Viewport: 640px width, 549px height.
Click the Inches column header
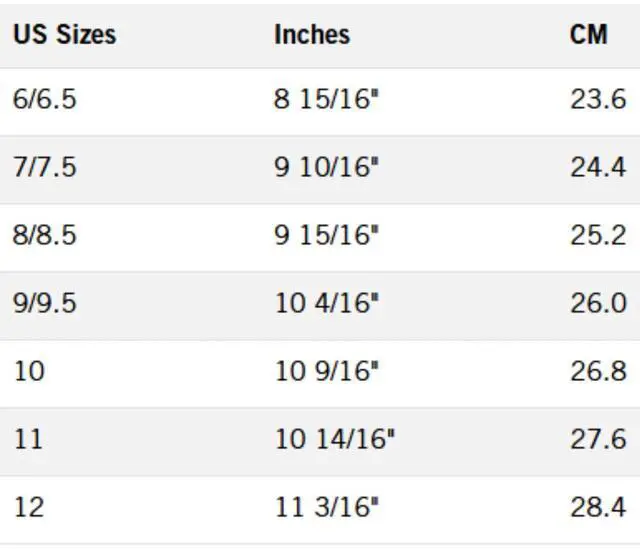point(312,35)
